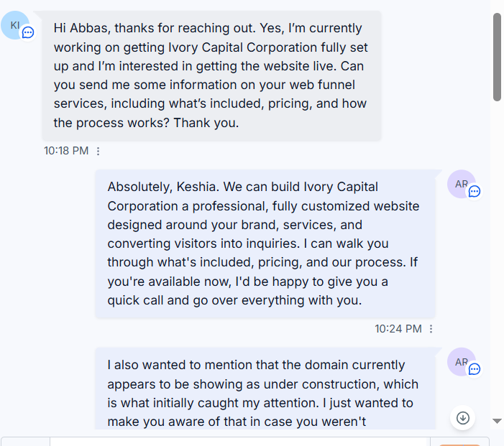
Task: Click AR avatar next to 'Absolutely, Keshia' message
Action: tap(462, 184)
